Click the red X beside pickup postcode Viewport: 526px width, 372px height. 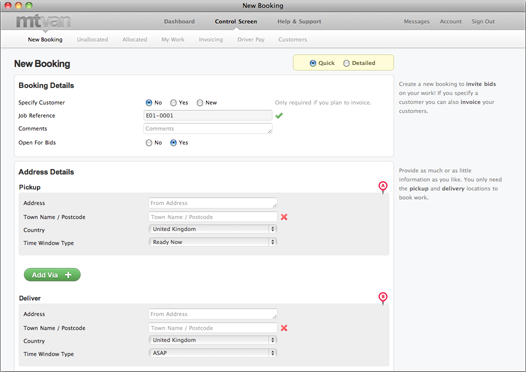pos(284,217)
